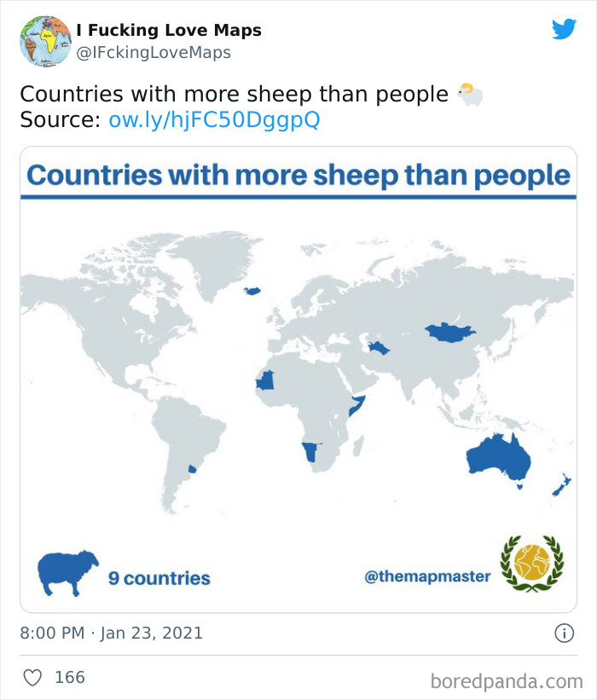
Task: Open the 8:00 PM Jan 23, 2021 timestamp
Action: coord(111,633)
